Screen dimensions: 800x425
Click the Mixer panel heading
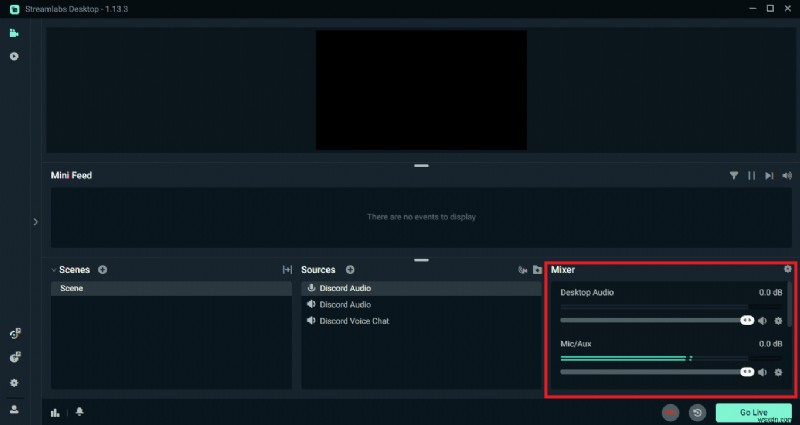(x=563, y=269)
